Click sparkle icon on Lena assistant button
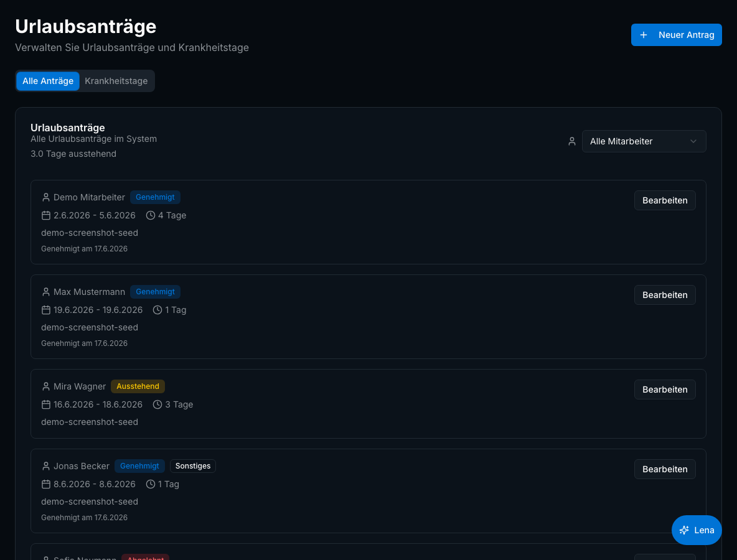737x560 pixels. [x=684, y=530]
